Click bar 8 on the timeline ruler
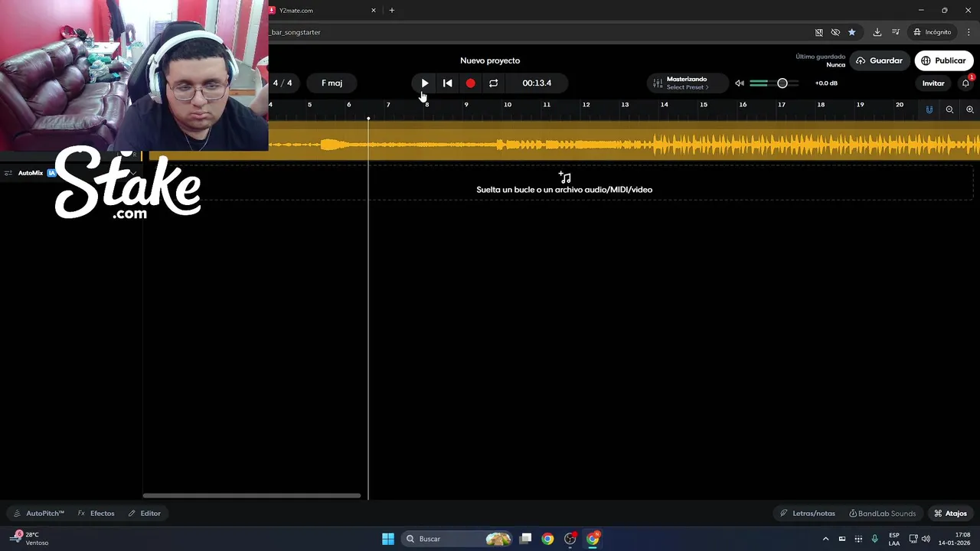Screen dimensions: 980x551 [426, 104]
